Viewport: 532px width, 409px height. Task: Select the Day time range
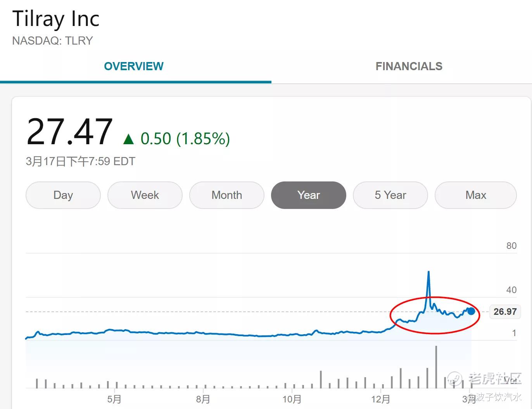(x=63, y=195)
